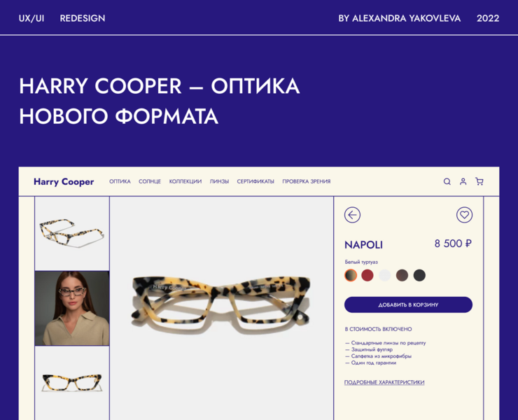Image resolution: width=518 pixels, height=420 pixels.
Task: Click the search magnifier icon
Action: point(447,181)
